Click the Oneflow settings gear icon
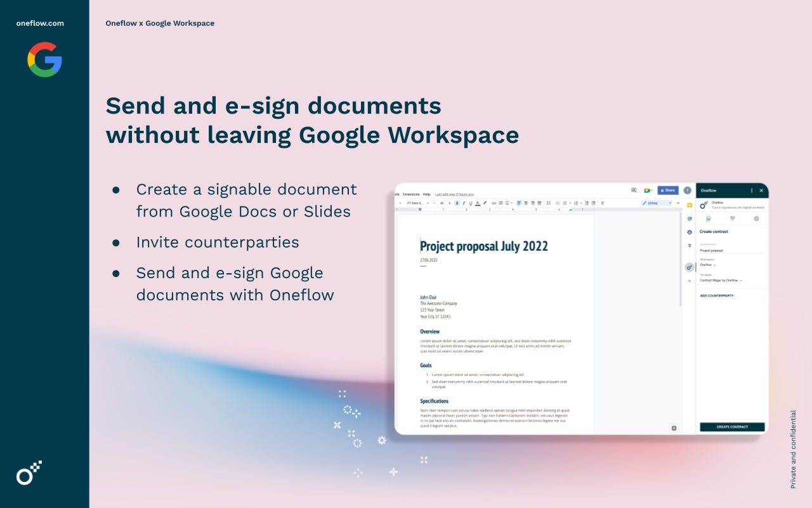This screenshot has width=812, height=508. (756, 218)
